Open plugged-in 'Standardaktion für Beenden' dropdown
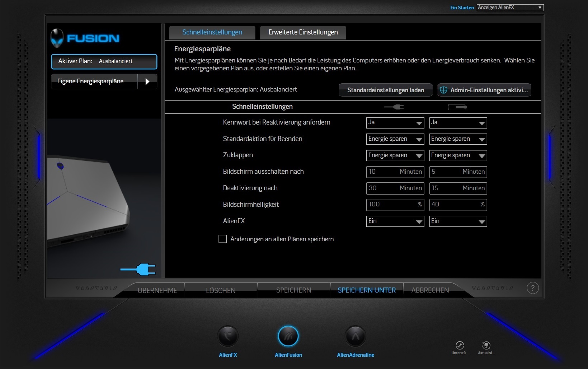Image resolution: width=588 pixels, height=369 pixels. tap(395, 139)
